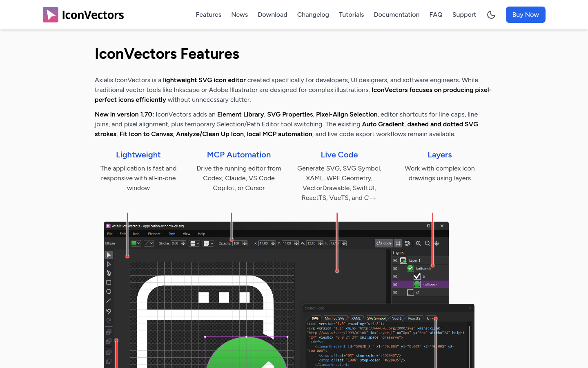Image resolution: width=588 pixels, height=368 pixels.
Task: Open the line join style dropdown
Action: 209,243
